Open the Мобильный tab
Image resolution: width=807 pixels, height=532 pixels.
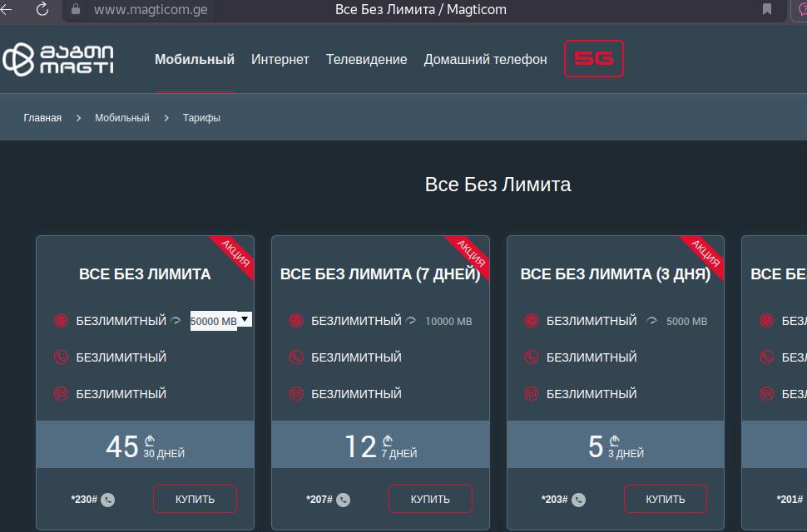click(x=195, y=60)
